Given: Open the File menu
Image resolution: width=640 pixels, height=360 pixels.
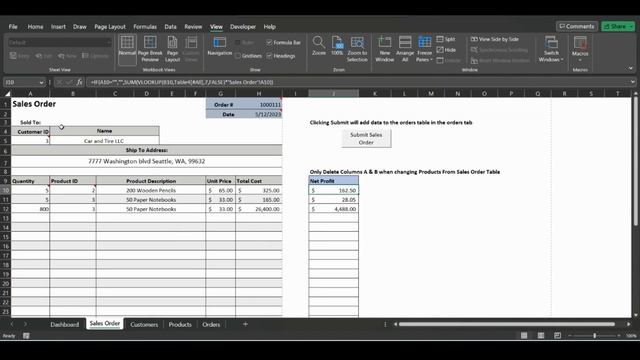Looking at the screenshot, I should point(13,27).
